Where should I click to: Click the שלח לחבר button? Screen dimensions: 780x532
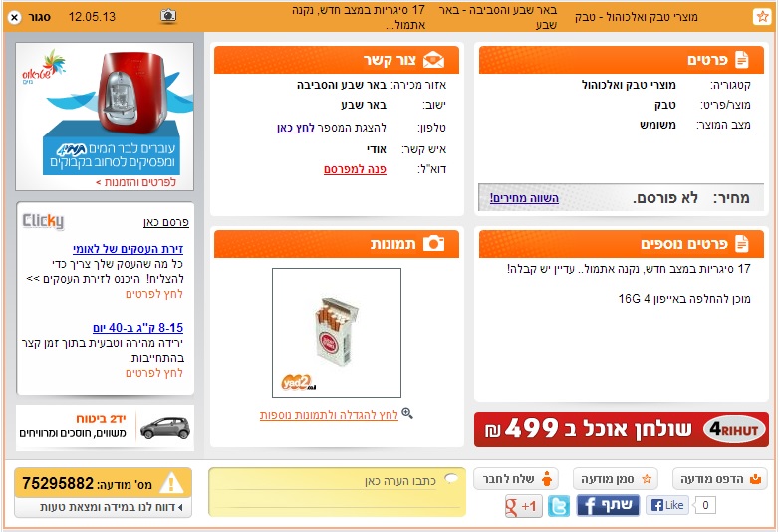tap(516, 479)
